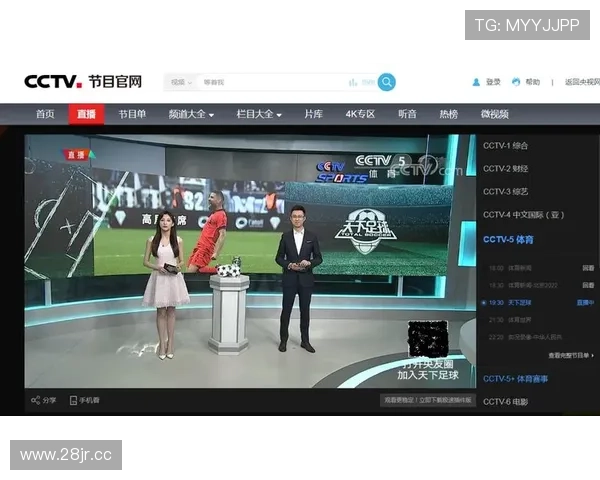
Task: Open the 片库 library tab
Action: click(313, 114)
